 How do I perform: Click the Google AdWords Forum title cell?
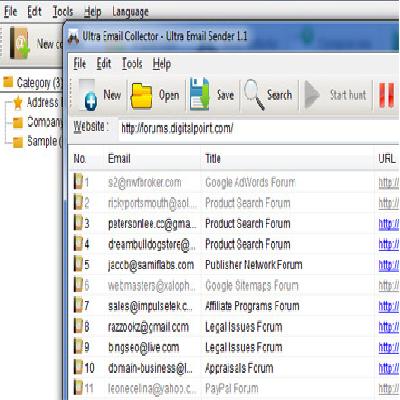pyautogui.click(x=250, y=183)
